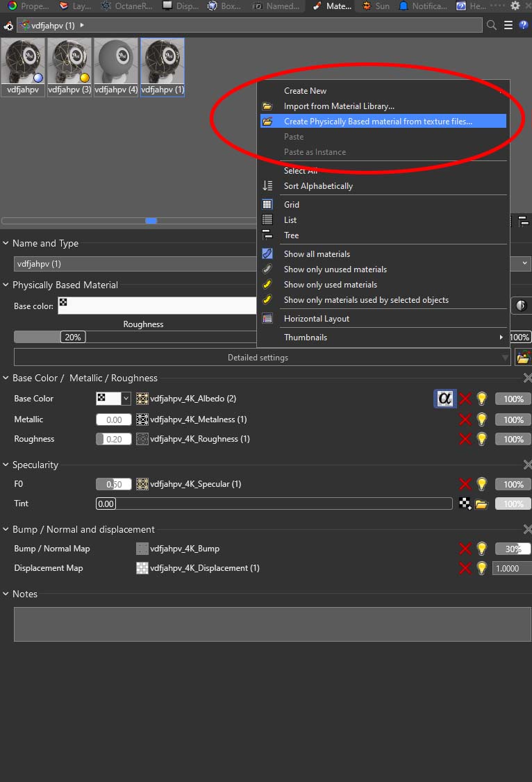Toggle the alpha transparency icon for Base Color

click(x=444, y=399)
